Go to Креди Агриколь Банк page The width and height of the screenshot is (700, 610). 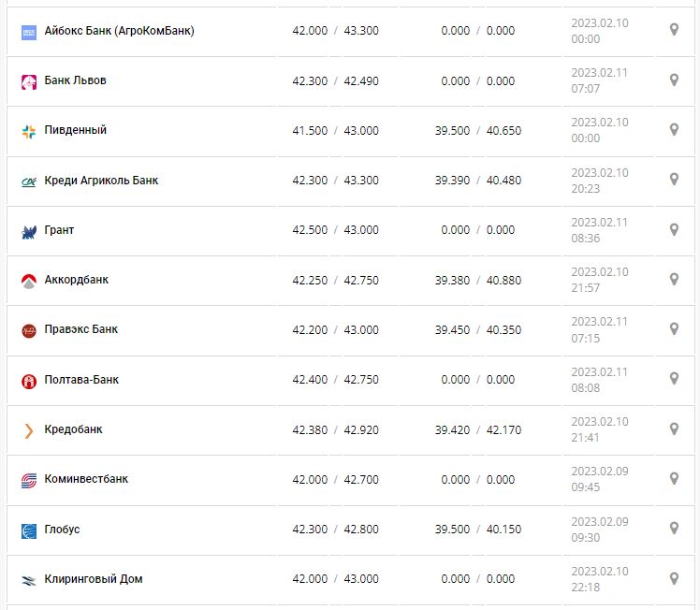[101, 180]
